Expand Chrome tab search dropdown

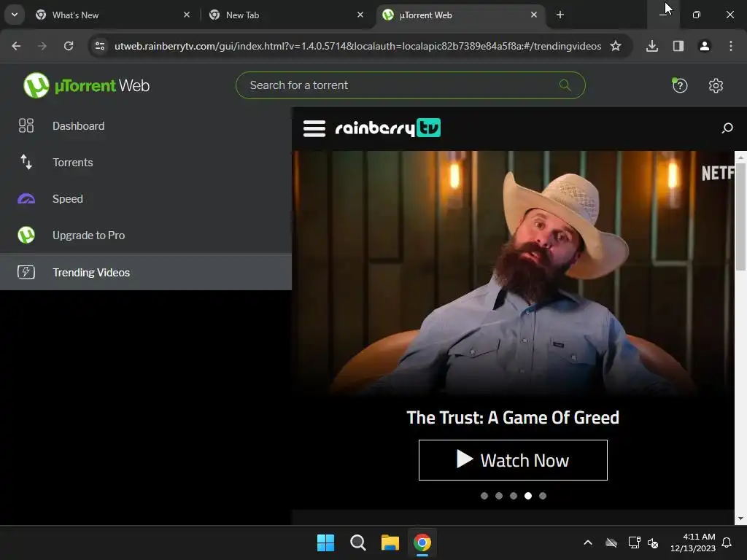point(15,15)
